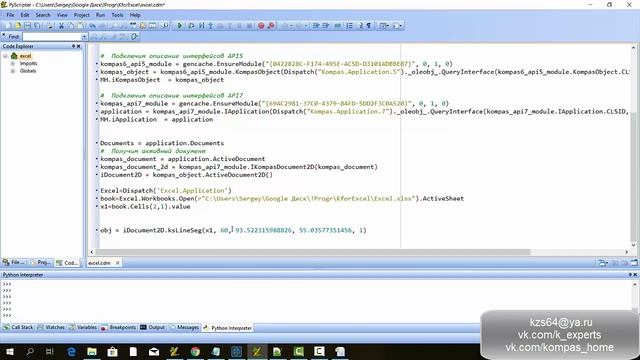Viewport: 640px width, 360px height.
Task: Click the paragraph special characters icon
Action: coord(369,26)
